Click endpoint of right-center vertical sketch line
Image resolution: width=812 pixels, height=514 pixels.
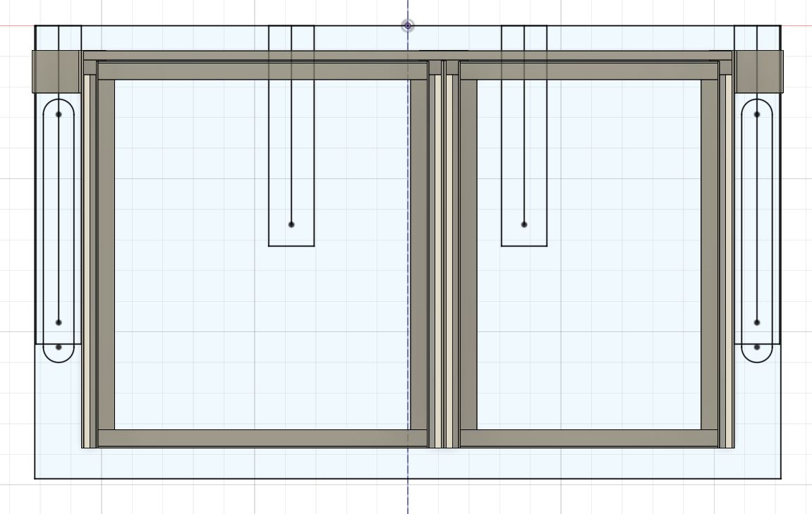tap(524, 224)
